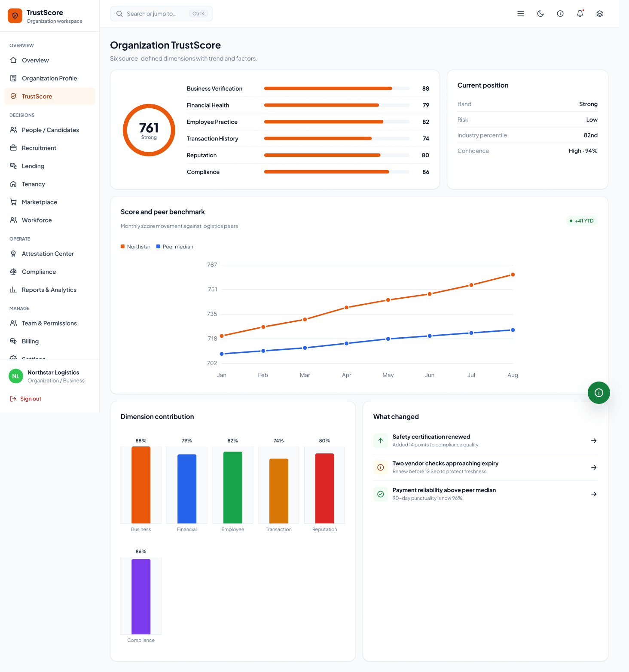The image size is (629, 672).
Task: Open the Attestation Center
Action: (x=49, y=254)
